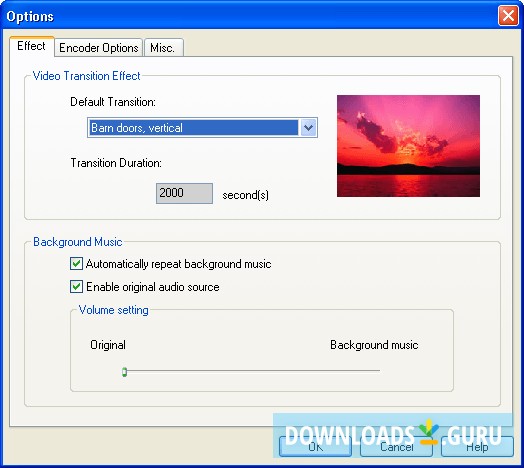Click the 'Original' volume label
Screen dimensions: 524x468
[108, 345]
